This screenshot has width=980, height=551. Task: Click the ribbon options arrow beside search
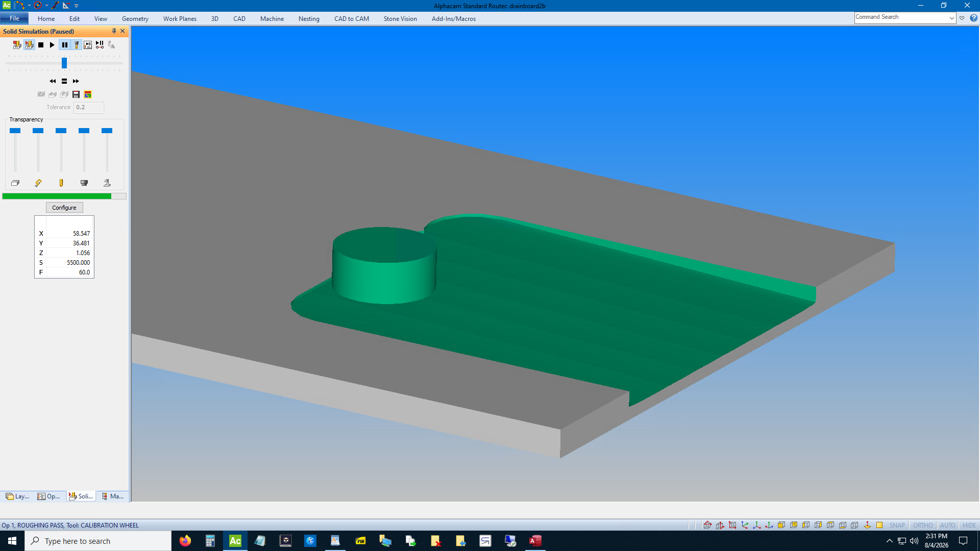pos(962,18)
